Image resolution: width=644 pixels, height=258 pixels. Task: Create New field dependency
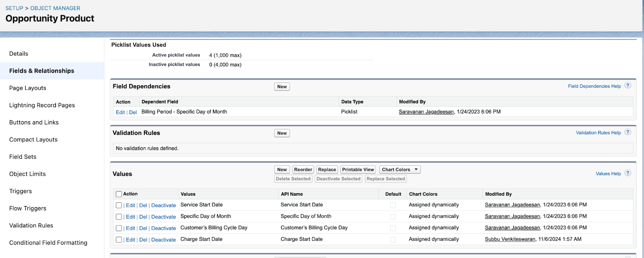click(x=282, y=87)
